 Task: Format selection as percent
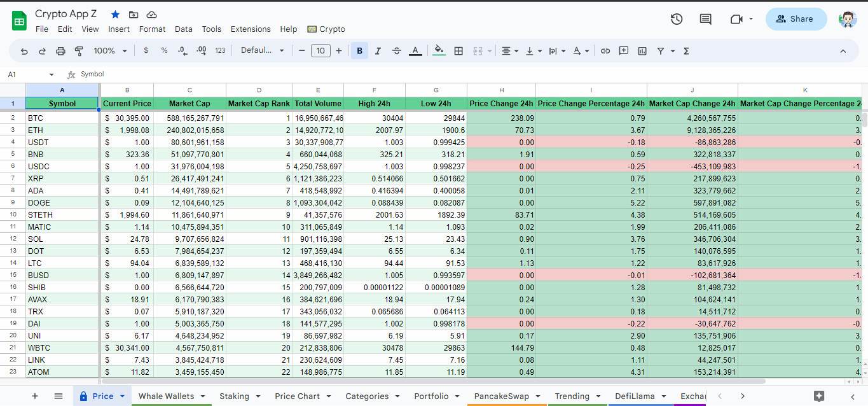(x=164, y=51)
